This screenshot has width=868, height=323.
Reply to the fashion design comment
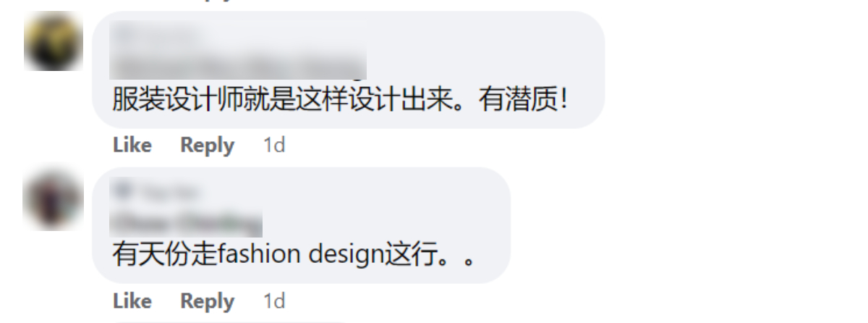[208, 301]
